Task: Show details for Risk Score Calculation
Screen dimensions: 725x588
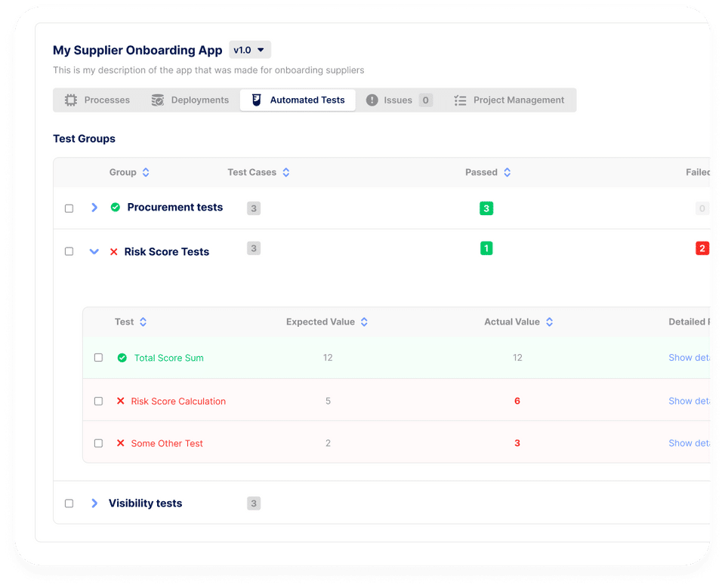Action: pos(690,402)
